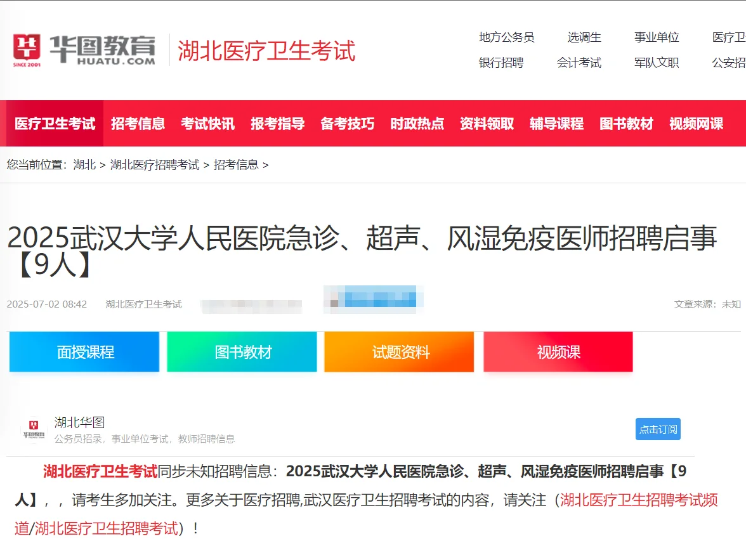Viewport: 746px width, 560px height.
Task: Go to 湖北医疗招聘考试 breadcrumb link
Action: [155, 165]
